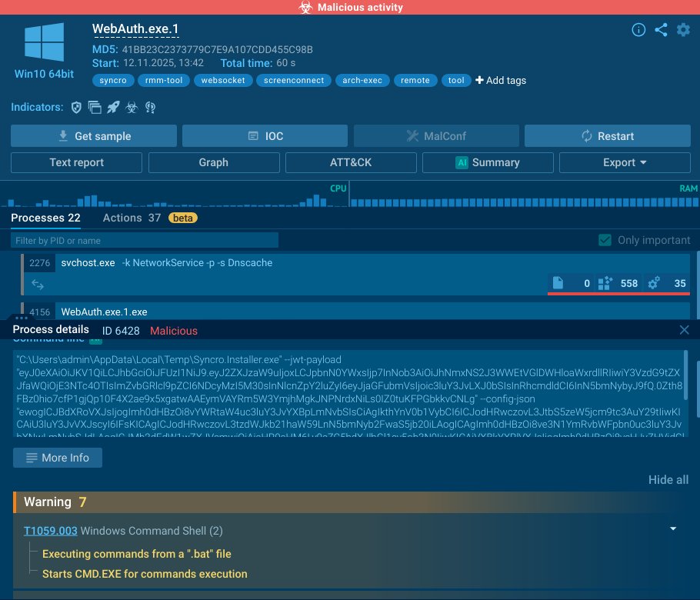
Task: Open the Graph view
Action: pyautogui.click(x=214, y=162)
